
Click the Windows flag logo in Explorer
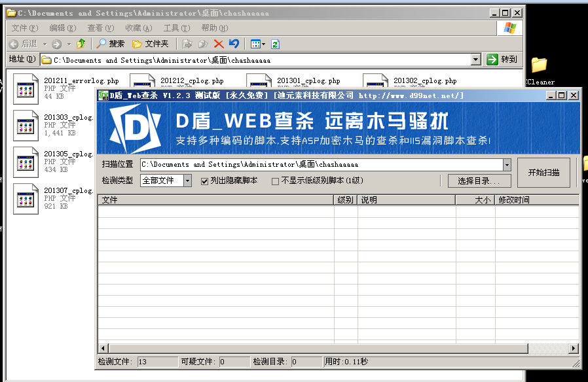510,27
